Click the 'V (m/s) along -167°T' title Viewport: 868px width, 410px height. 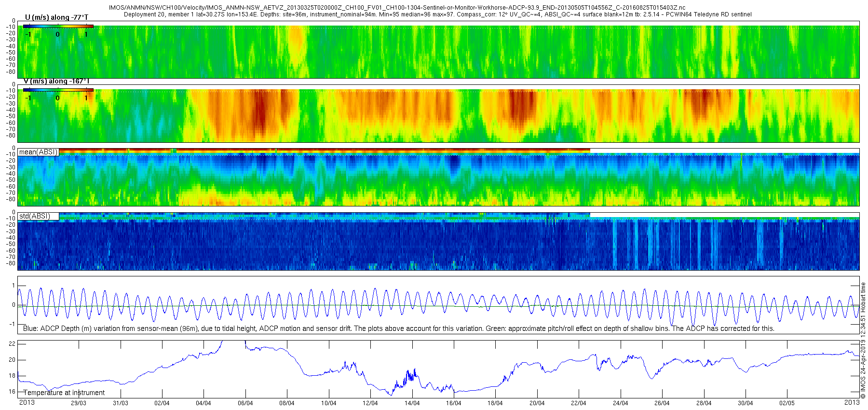[x=56, y=81]
